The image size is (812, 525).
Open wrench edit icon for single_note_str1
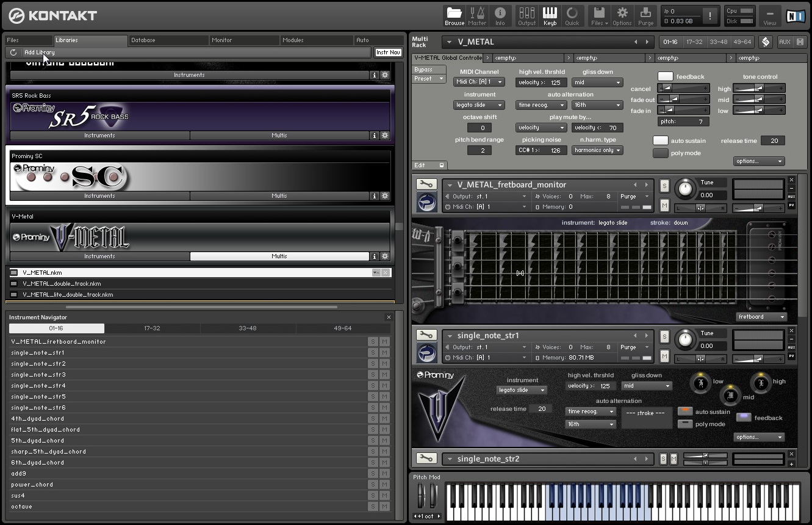click(x=426, y=335)
